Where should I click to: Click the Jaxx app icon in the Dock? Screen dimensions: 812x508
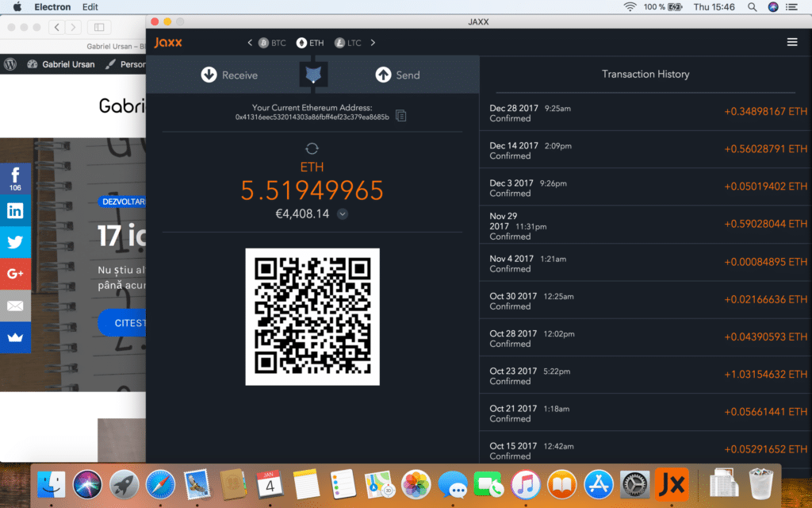pyautogui.click(x=672, y=485)
